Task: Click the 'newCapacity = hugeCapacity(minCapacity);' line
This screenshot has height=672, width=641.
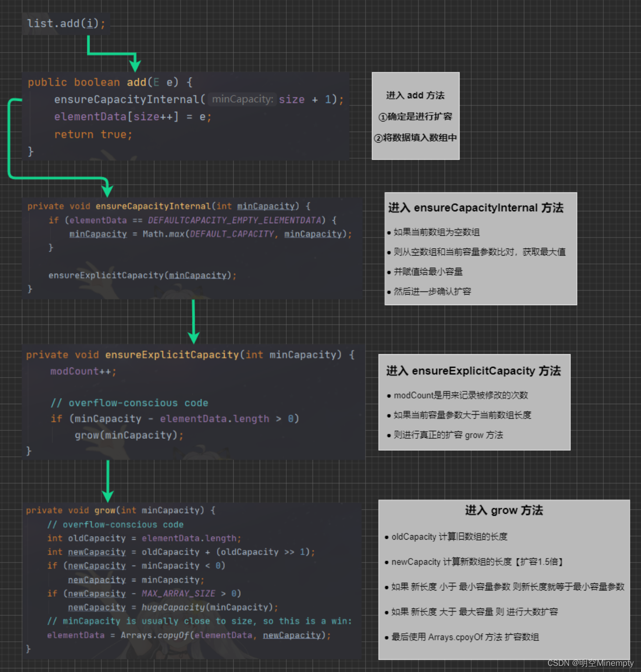Action: (x=173, y=607)
